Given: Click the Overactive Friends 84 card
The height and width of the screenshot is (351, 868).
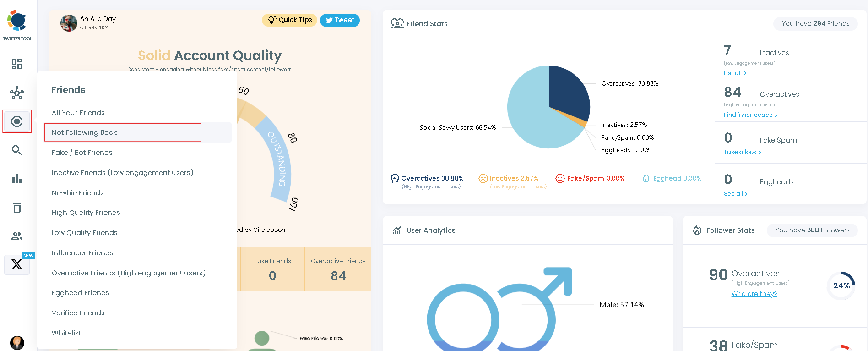Looking at the screenshot, I should tap(338, 269).
